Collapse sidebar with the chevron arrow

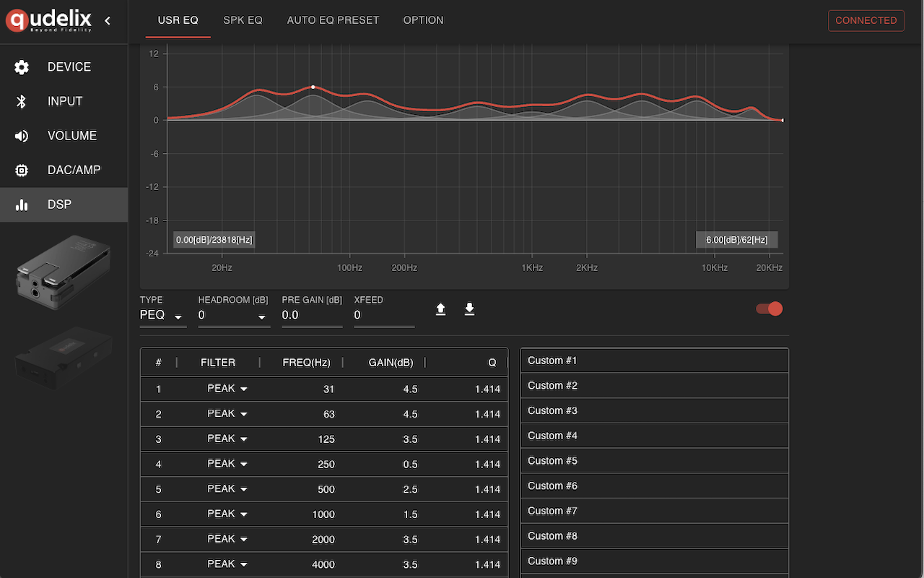click(x=108, y=21)
